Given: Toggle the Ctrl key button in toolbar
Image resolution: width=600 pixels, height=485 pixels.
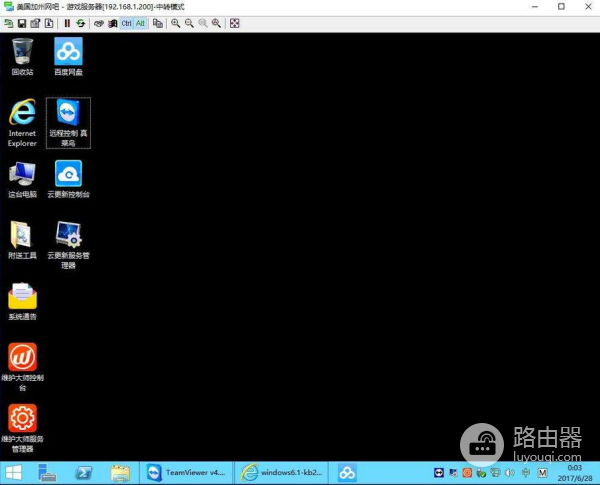Looking at the screenshot, I should click(x=126, y=22).
